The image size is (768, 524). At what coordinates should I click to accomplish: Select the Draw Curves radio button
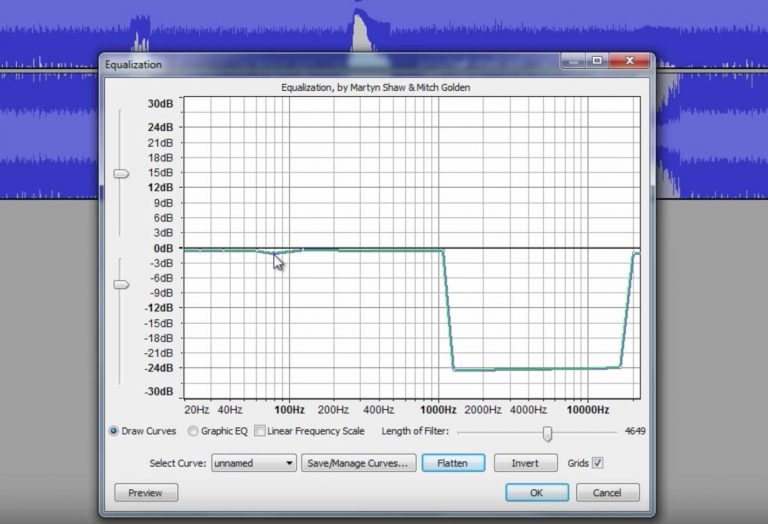pos(114,431)
